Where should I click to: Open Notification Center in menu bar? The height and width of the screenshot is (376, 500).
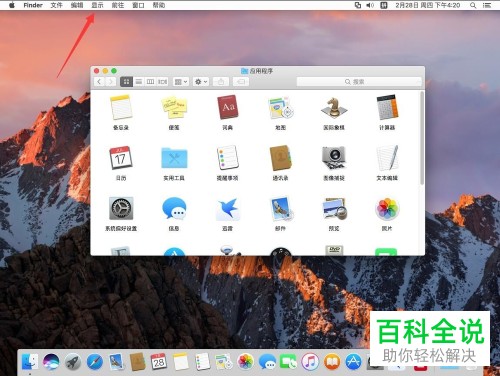487,5
